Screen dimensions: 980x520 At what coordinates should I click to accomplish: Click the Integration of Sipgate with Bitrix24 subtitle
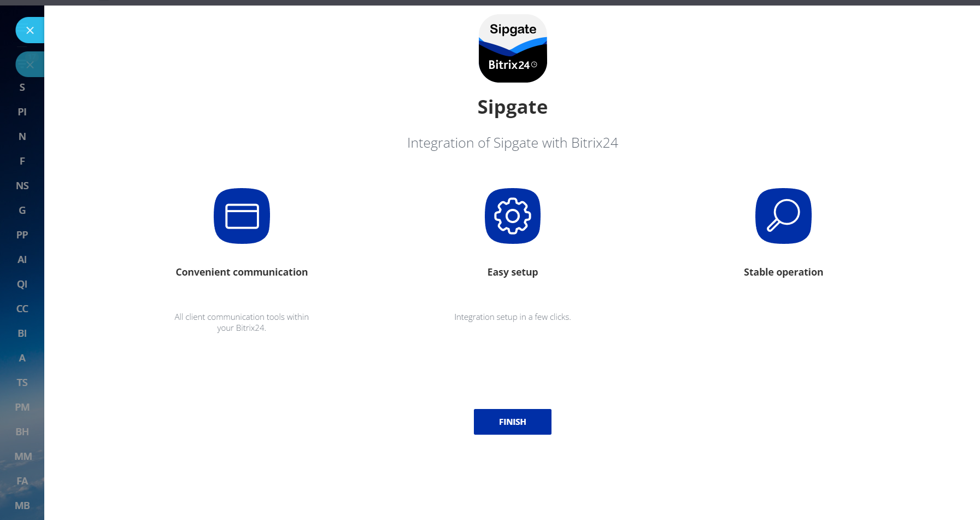point(512,143)
